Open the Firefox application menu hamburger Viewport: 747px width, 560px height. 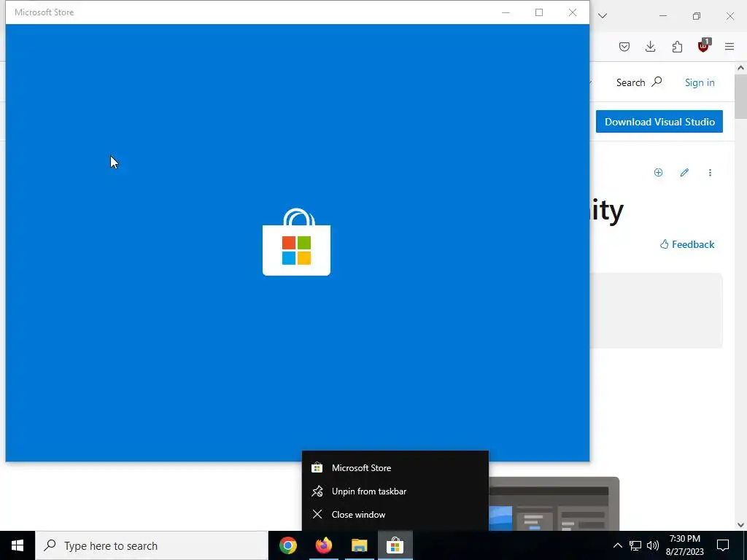point(729,46)
